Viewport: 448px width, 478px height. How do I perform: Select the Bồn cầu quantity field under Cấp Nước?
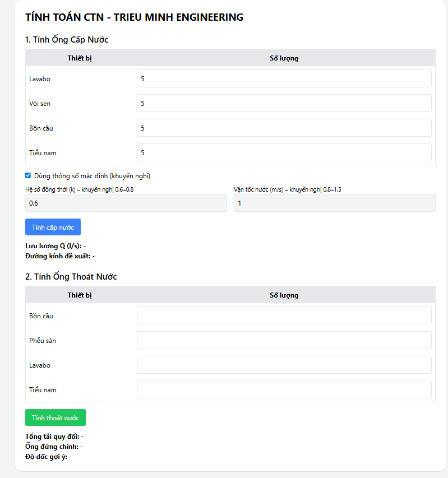coord(284,128)
